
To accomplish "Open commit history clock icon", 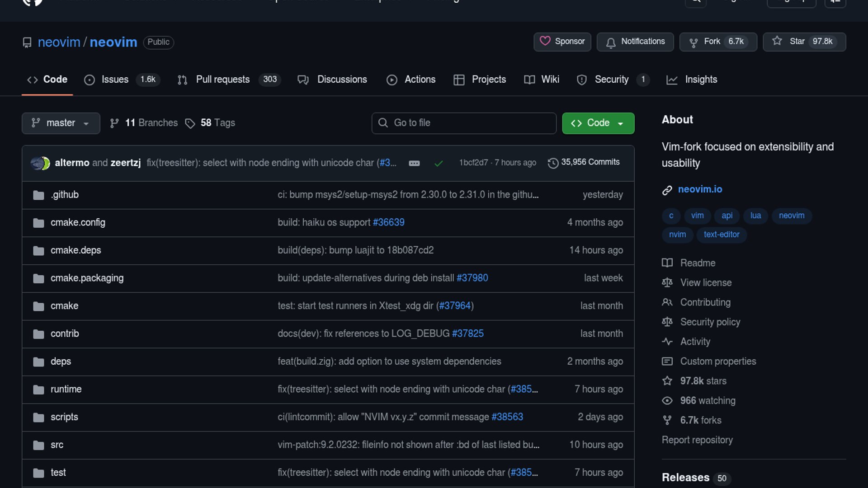I will tap(552, 163).
